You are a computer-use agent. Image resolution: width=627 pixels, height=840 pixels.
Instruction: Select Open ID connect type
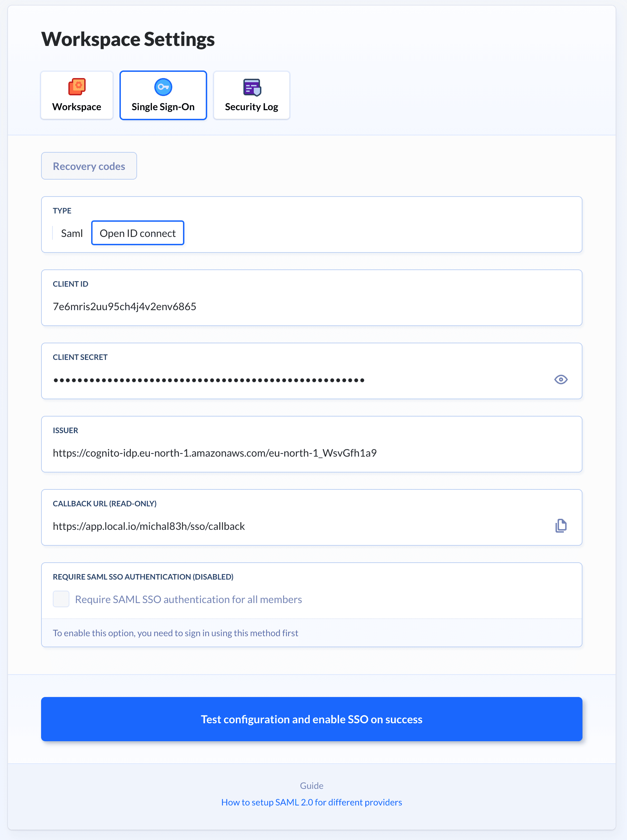coord(138,233)
